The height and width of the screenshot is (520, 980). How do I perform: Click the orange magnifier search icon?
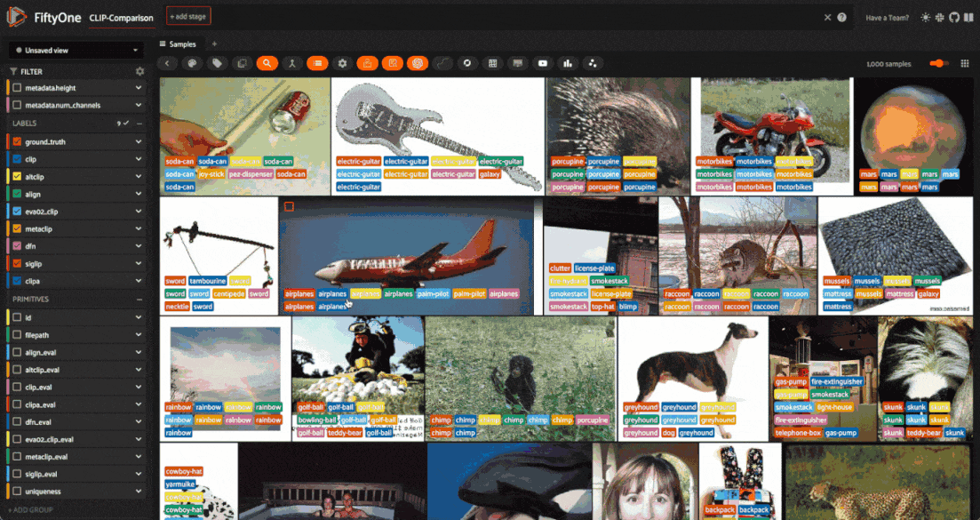coord(267,63)
